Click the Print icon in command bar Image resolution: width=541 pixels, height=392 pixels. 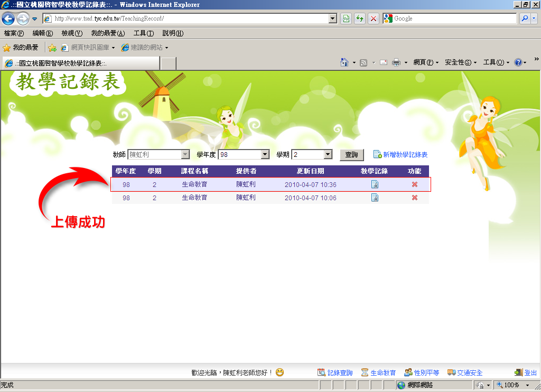(x=396, y=62)
